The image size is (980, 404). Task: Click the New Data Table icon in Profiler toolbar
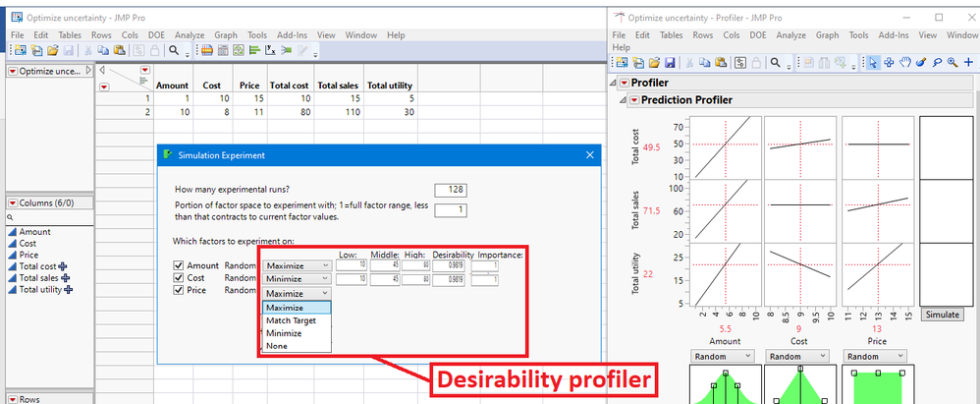pos(622,63)
